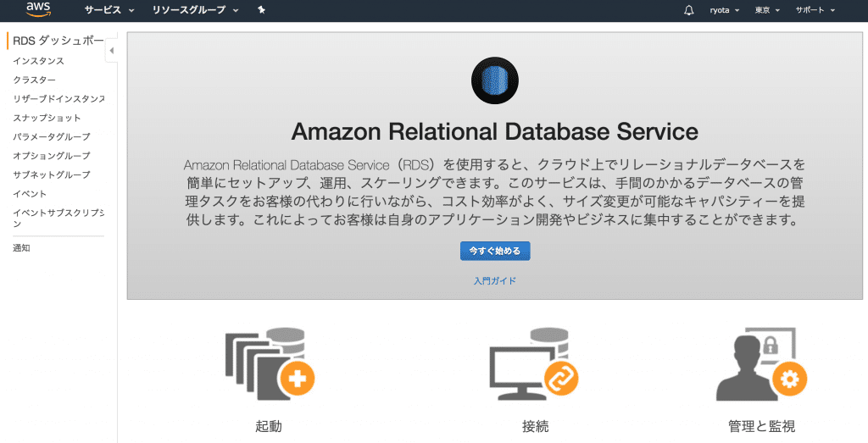Select 通知 in the sidebar
Image resolution: width=868 pixels, height=443 pixels.
pyautogui.click(x=21, y=248)
